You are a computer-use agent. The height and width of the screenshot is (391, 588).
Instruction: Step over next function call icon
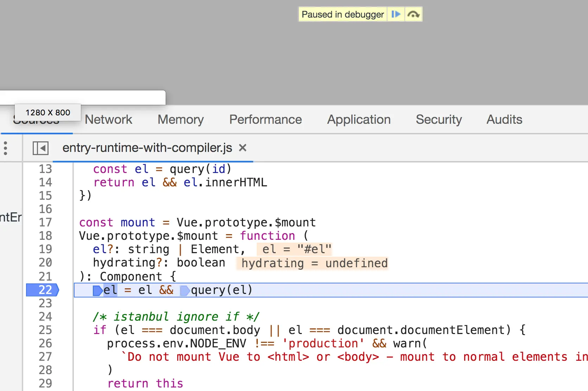(x=413, y=14)
